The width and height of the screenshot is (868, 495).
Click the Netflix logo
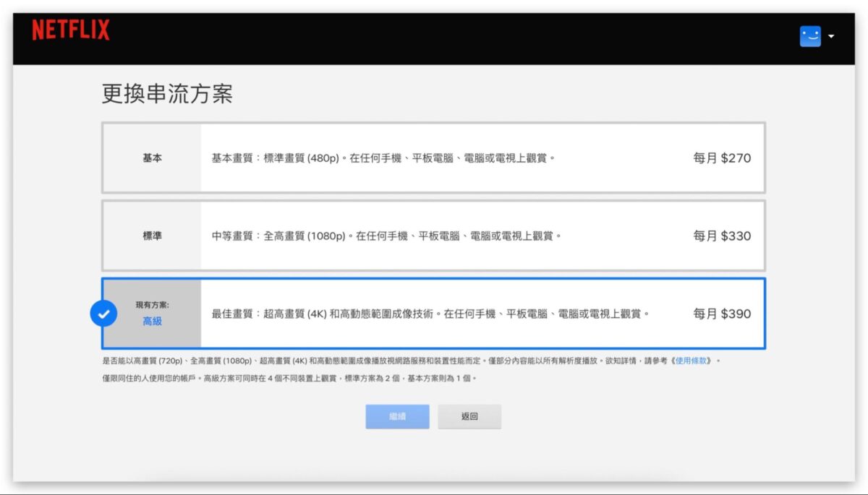[x=71, y=30]
